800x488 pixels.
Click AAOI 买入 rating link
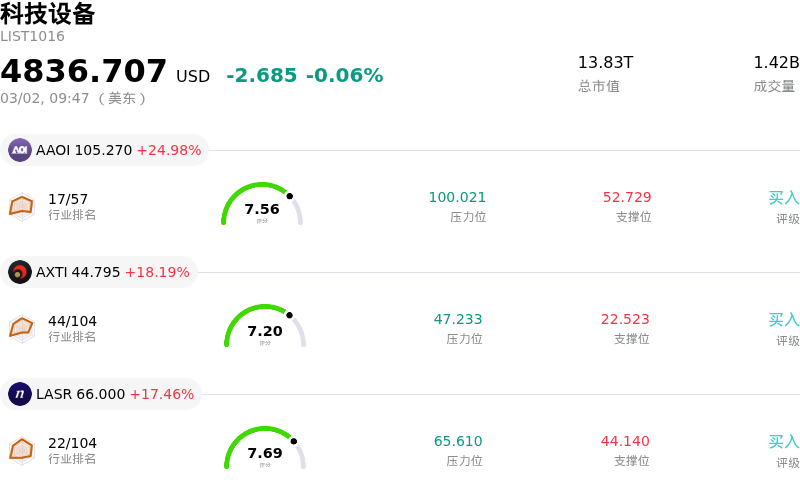click(x=783, y=197)
